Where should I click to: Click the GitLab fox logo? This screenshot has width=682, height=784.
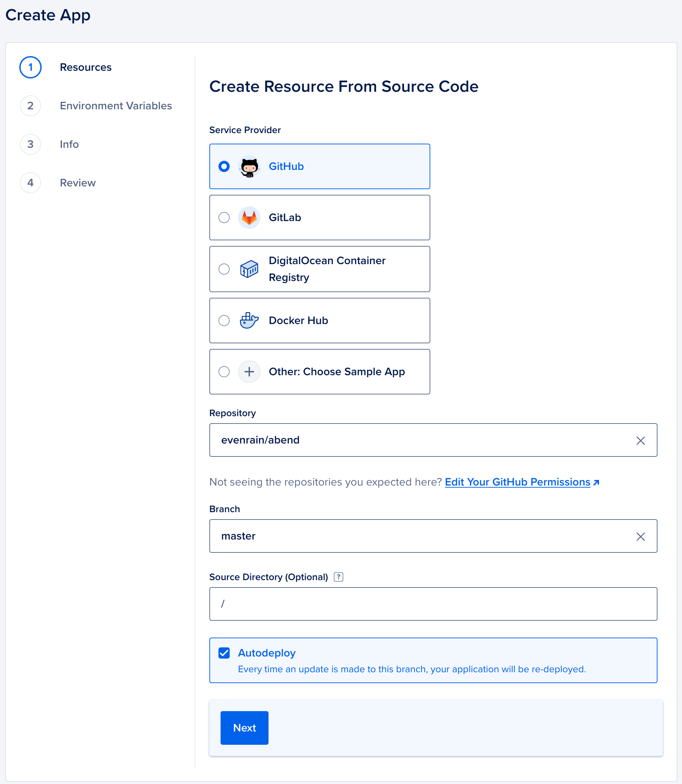[249, 218]
